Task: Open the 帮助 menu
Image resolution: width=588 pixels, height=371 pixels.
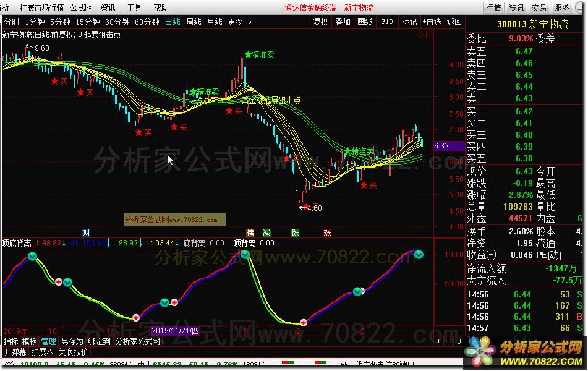Action: pos(161,7)
